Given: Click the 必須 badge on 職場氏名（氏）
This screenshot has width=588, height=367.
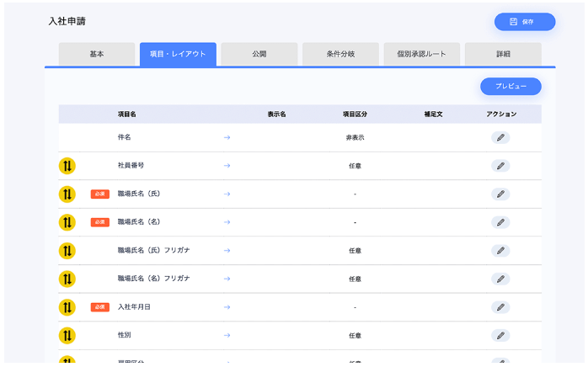Looking at the screenshot, I should point(99,194).
